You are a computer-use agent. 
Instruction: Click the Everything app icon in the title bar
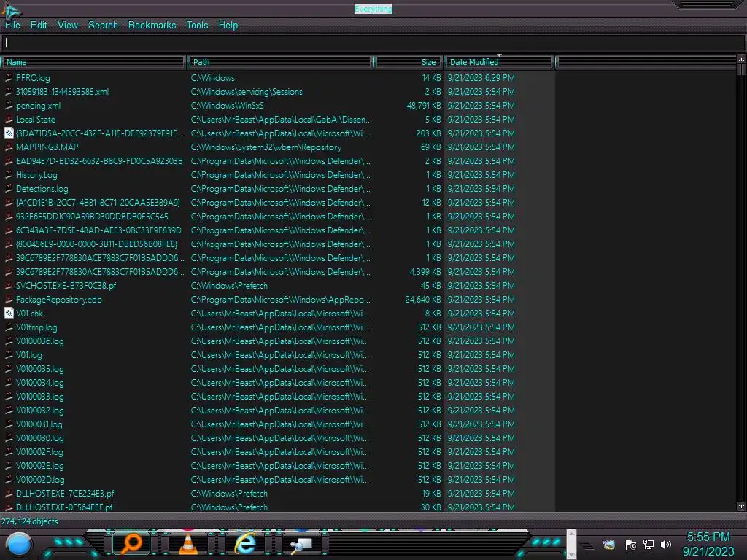[x=10, y=10]
